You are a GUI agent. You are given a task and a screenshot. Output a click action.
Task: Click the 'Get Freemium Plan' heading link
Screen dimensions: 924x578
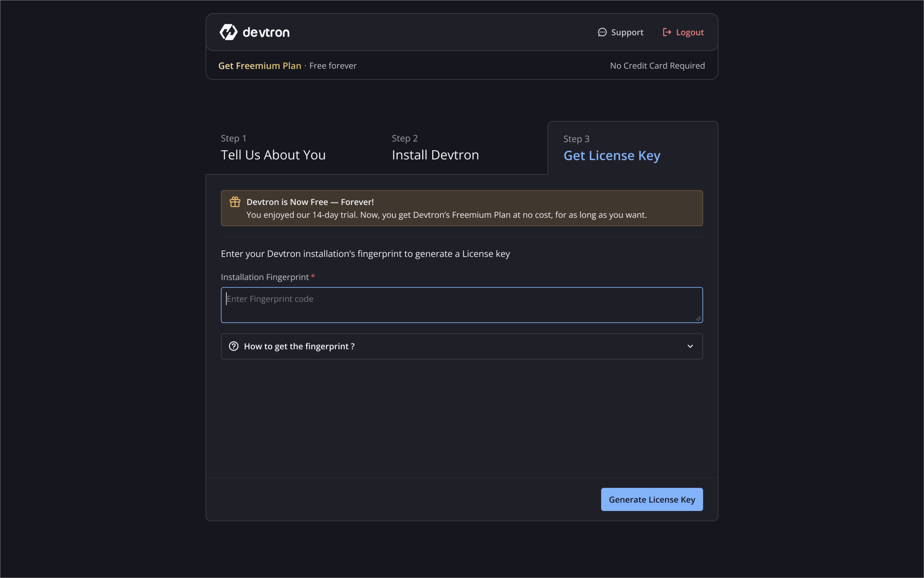[260, 65]
